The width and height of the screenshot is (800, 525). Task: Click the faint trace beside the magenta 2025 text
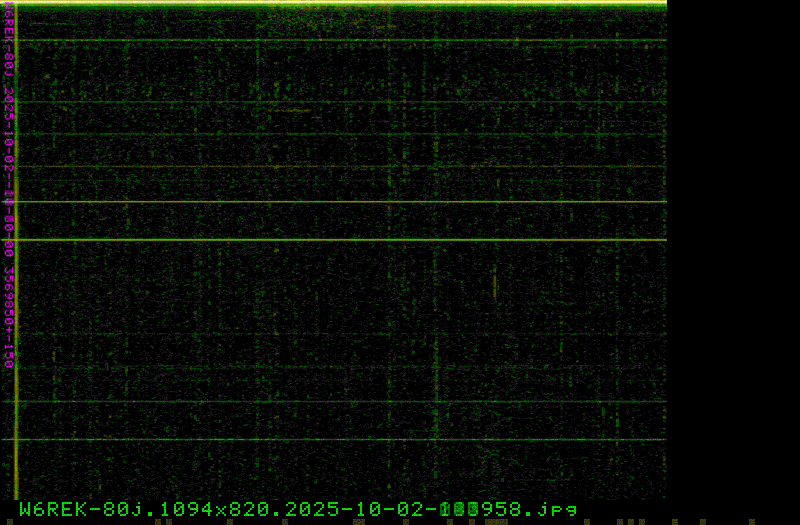tap(340, 101)
